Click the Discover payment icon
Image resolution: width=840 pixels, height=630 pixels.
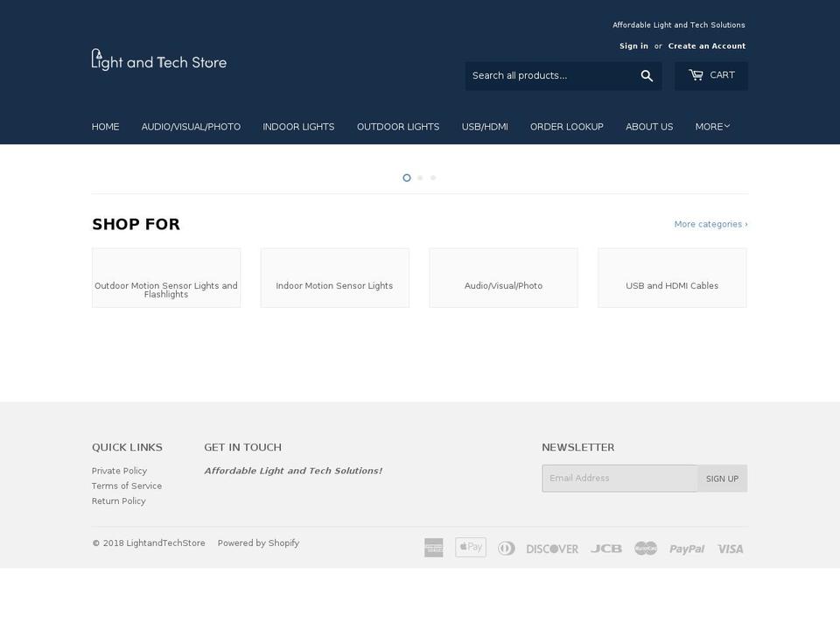point(552,549)
